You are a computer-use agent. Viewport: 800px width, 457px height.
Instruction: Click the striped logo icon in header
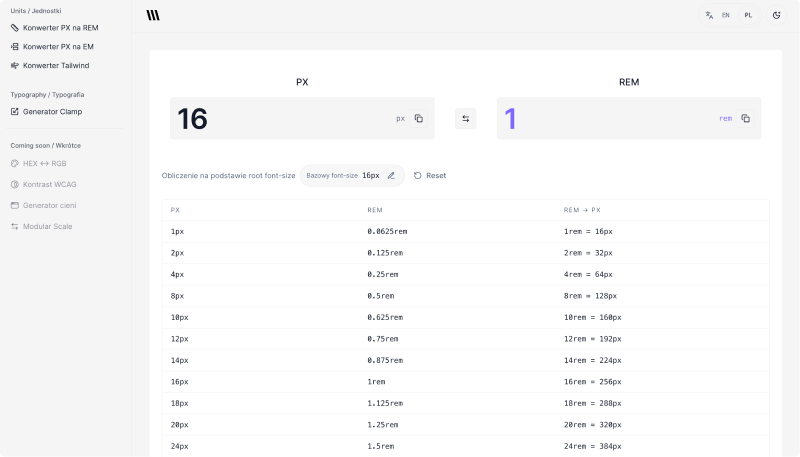(x=153, y=15)
